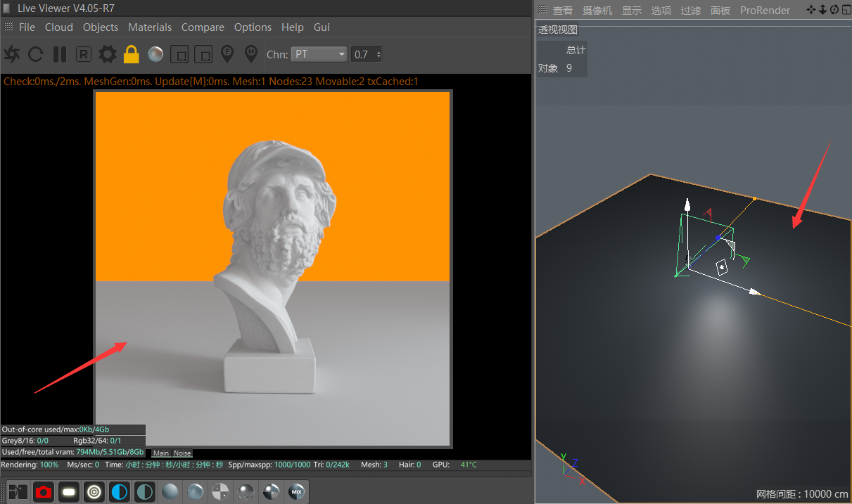Open Octane settings gear icon
This screenshot has width=852, height=504.
(108, 54)
